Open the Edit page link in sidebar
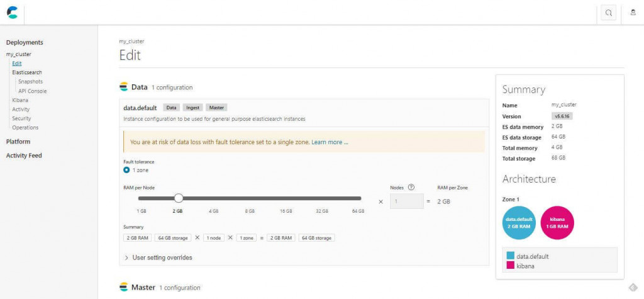Image resolution: width=644 pixels, height=299 pixels. (17, 64)
